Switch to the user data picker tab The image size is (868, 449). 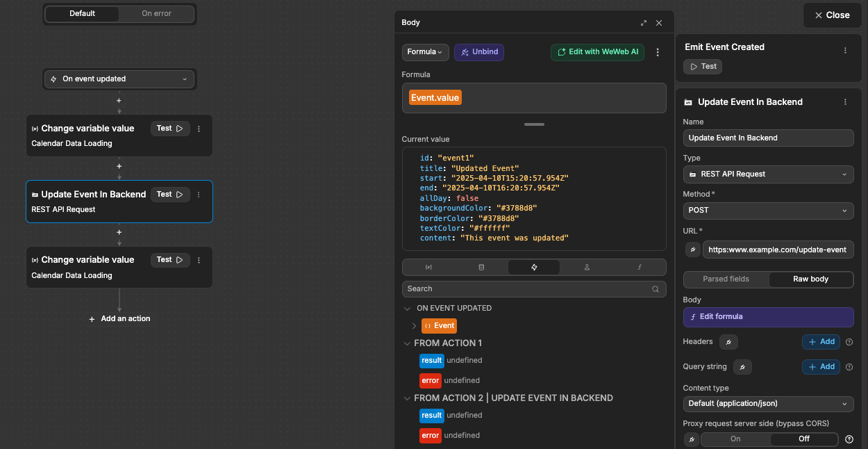[587, 267]
